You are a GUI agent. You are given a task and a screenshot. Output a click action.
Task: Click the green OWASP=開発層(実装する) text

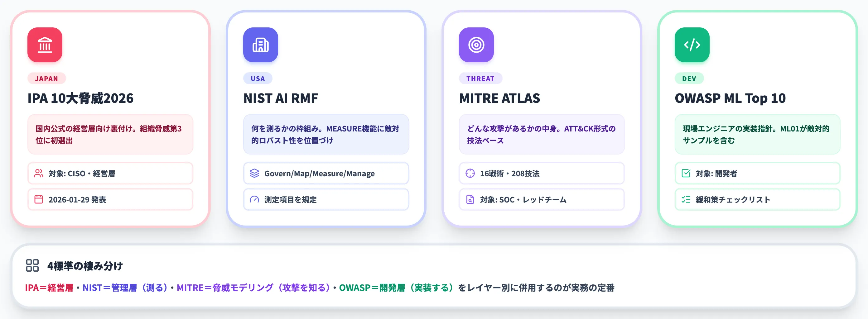396,288
